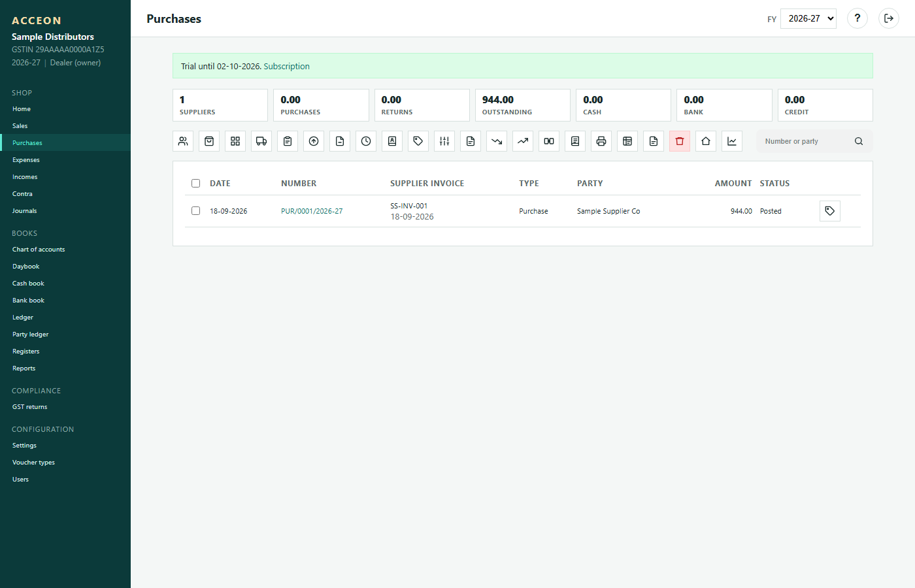The image size is (915, 588).
Task: Click the line chart toolbar icon
Action: [x=732, y=141]
